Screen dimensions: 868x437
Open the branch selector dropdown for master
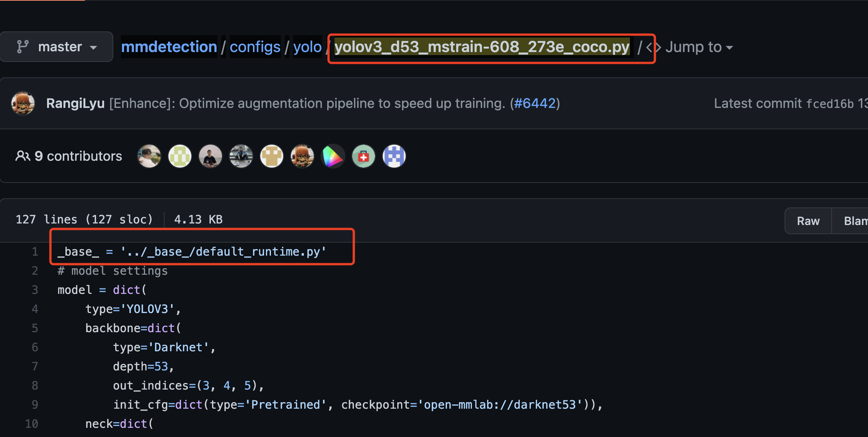click(x=56, y=46)
